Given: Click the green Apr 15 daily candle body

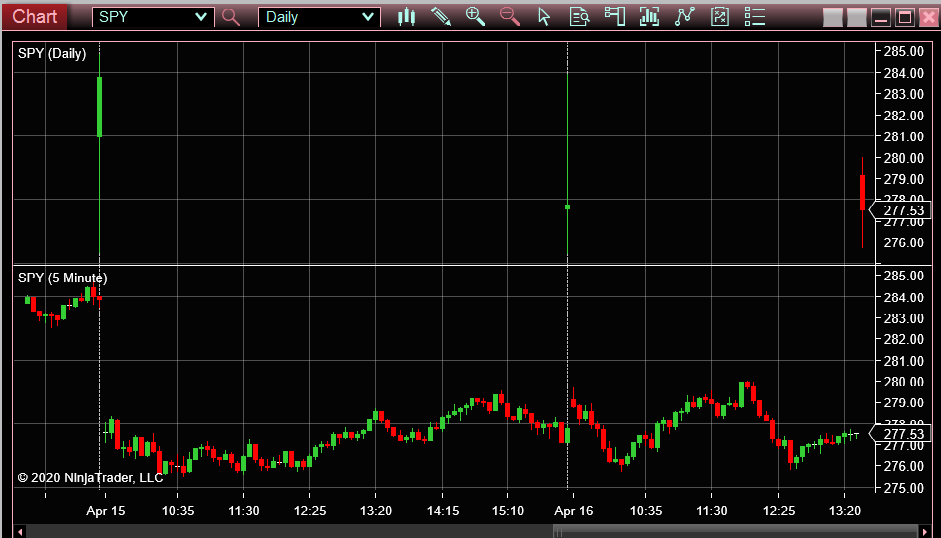Looking at the screenshot, I should click(x=100, y=107).
